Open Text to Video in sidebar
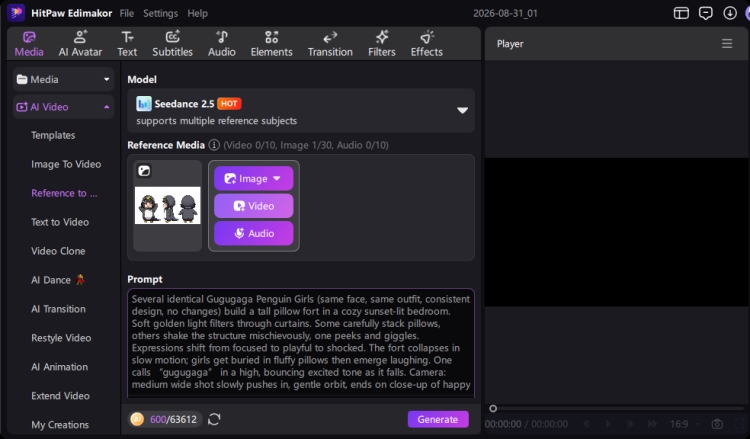Image resolution: width=750 pixels, height=439 pixels. (x=60, y=222)
